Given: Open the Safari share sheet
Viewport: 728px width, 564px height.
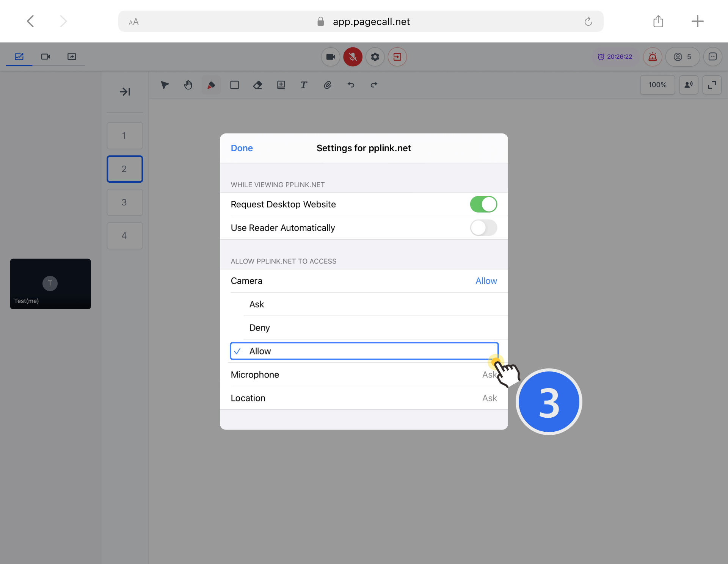Looking at the screenshot, I should coord(658,21).
